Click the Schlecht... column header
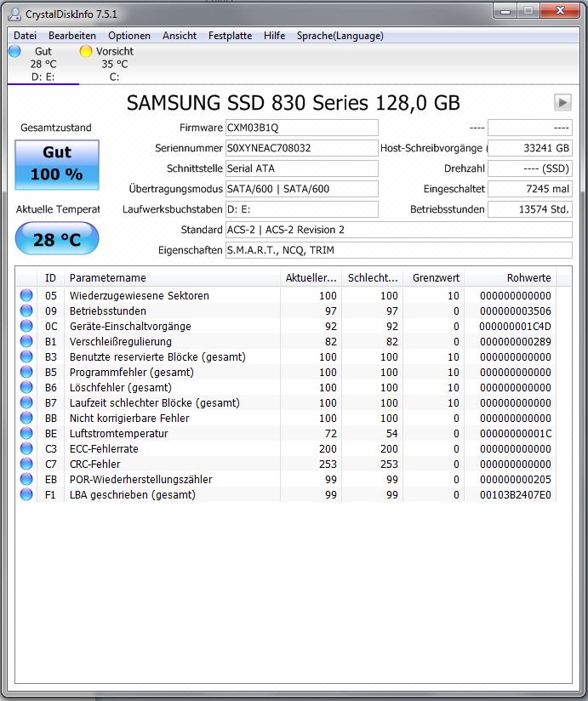 [373, 277]
